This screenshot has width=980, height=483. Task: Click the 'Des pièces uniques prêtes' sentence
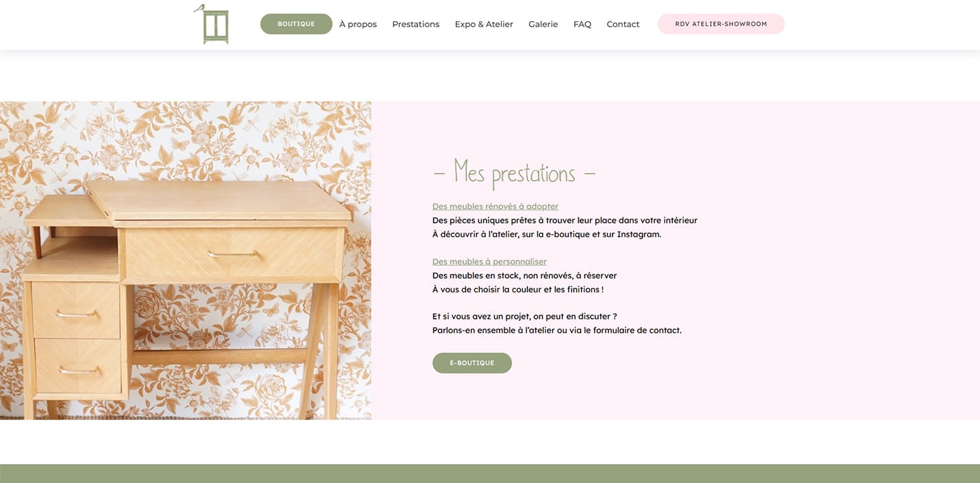pos(565,221)
